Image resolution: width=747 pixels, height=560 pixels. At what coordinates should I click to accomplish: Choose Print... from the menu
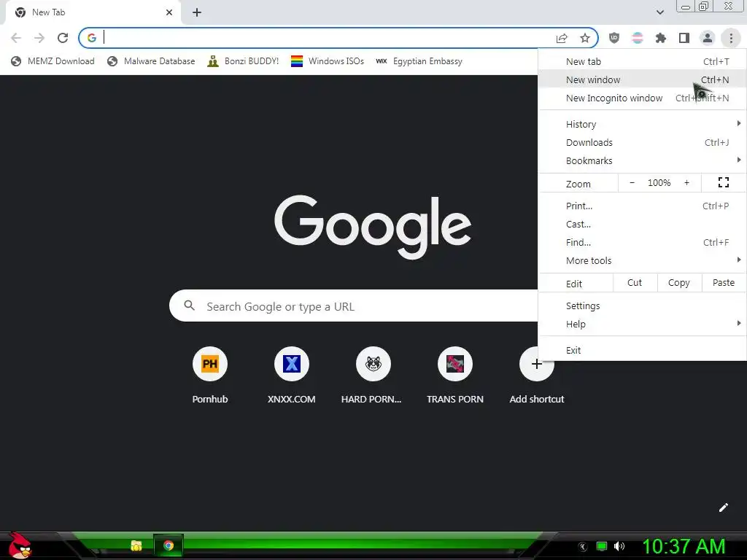point(642,206)
